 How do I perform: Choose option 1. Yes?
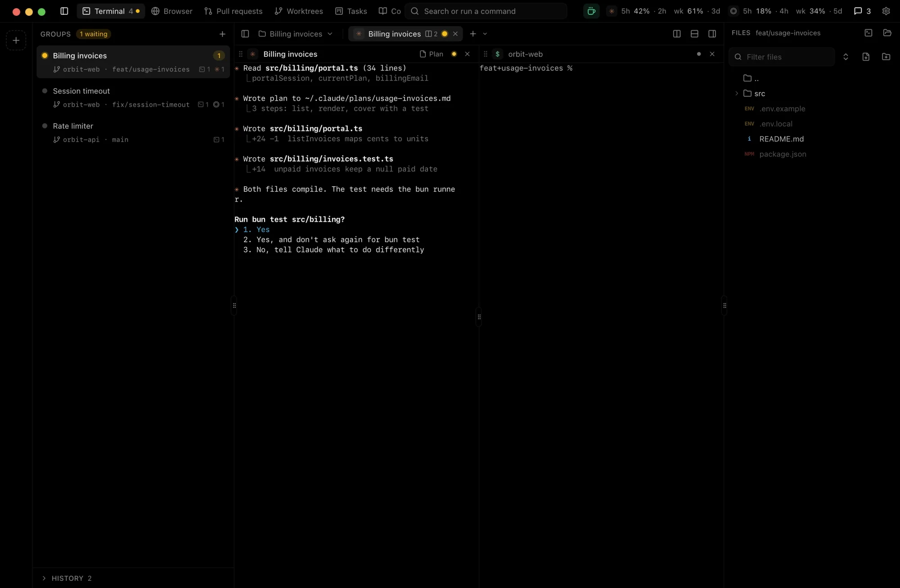click(x=256, y=230)
